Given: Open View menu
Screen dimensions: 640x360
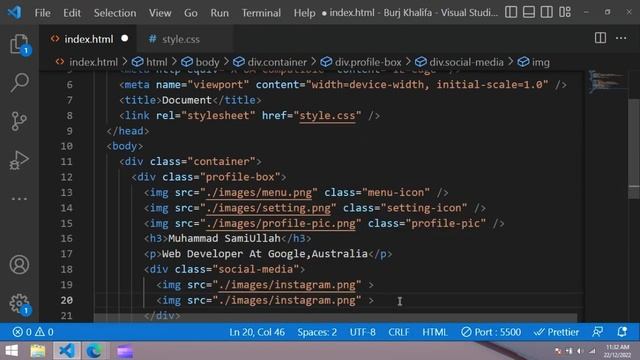Looking at the screenshot, I should 160,13.
